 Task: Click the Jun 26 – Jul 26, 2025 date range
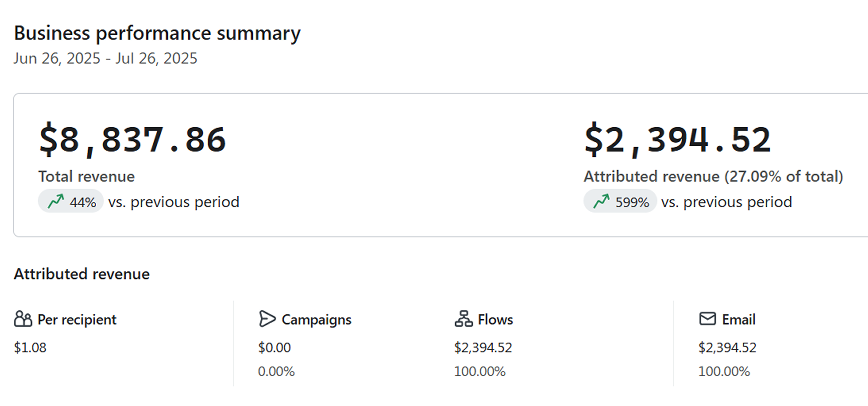(x=105, y=58)
